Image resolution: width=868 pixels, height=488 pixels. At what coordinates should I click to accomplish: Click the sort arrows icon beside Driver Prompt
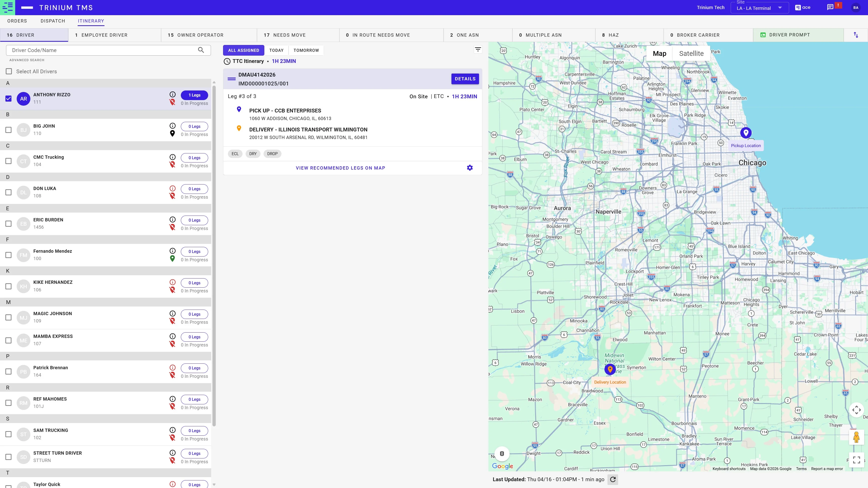(856, 35)
